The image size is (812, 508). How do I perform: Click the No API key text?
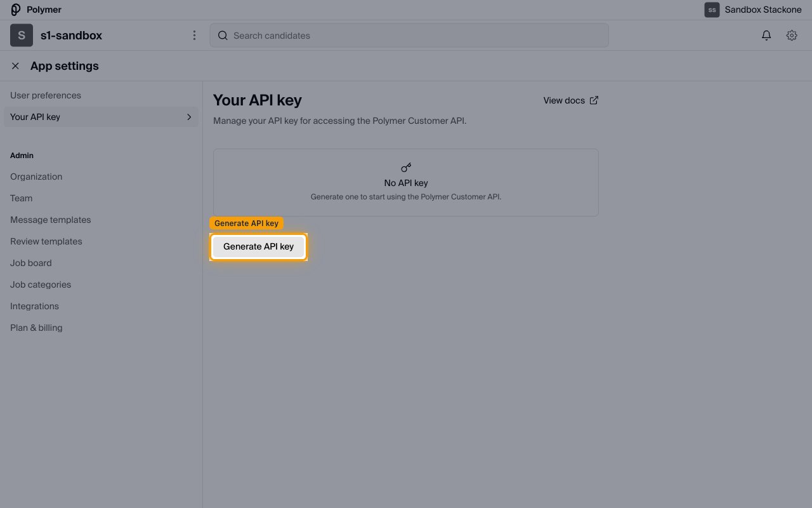click(x=406, y=183)
